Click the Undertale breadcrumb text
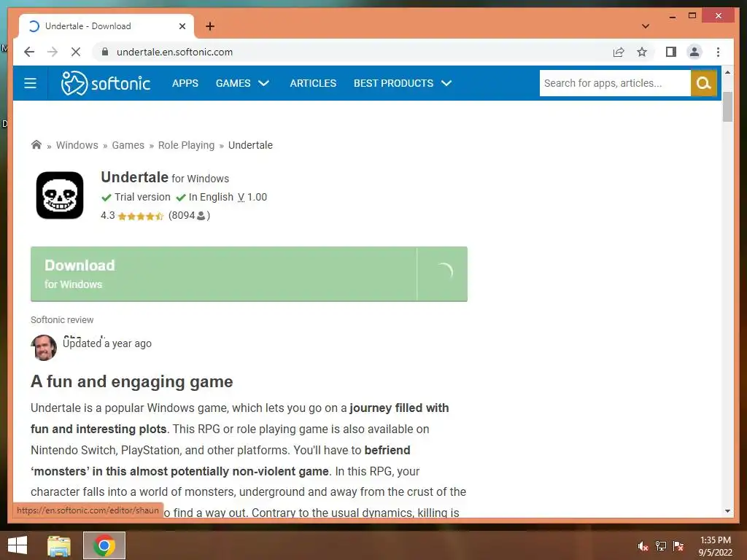 (251, 145)
